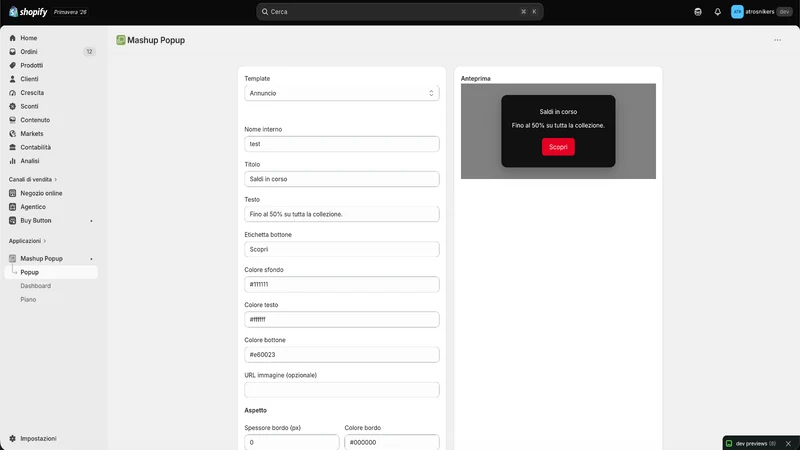Click the Contenuto icon in sidebar
Viewport: 800px width, 450px height.
[13, 120]
